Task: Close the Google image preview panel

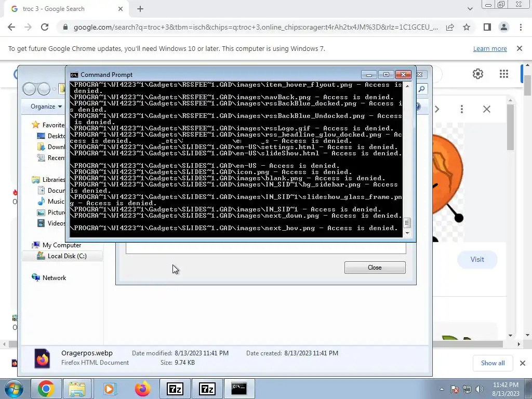Action: 486,109
